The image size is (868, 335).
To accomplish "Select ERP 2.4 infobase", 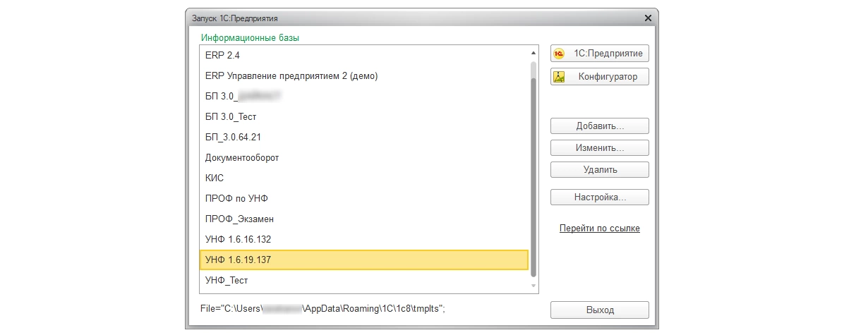I will coord(364,55).
